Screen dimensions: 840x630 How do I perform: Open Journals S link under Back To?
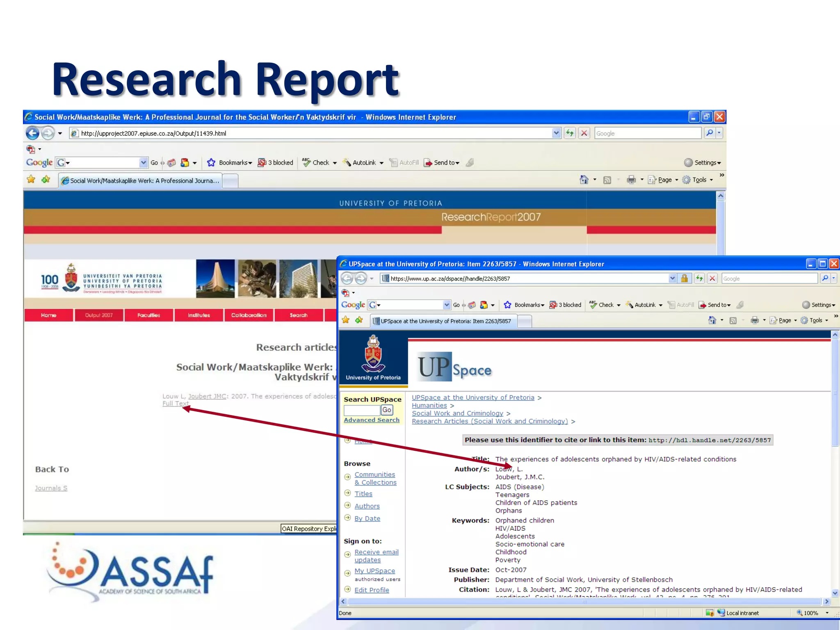click(51, 488)
